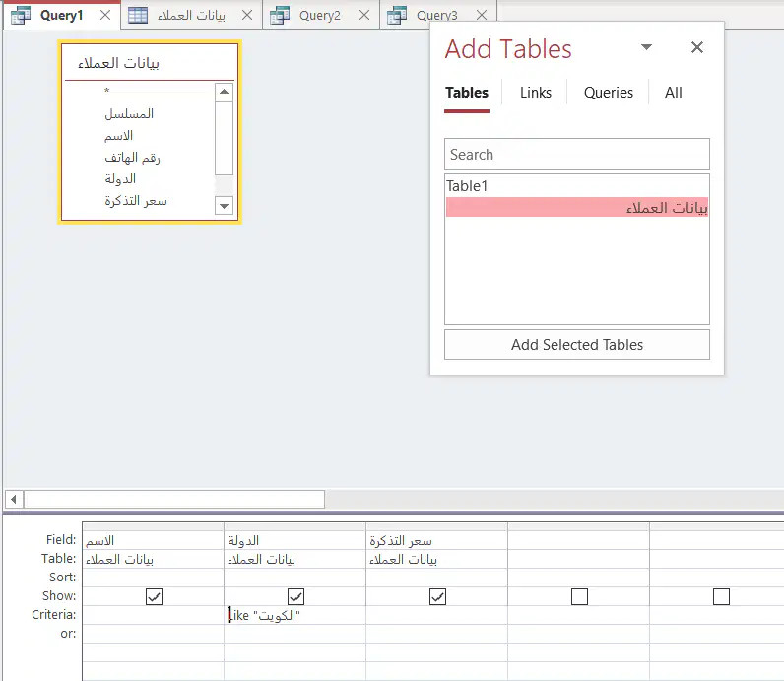Screen dimensions: 784x681
Task: Select the Links tab in Add Tables
Action: coord(536,93)
